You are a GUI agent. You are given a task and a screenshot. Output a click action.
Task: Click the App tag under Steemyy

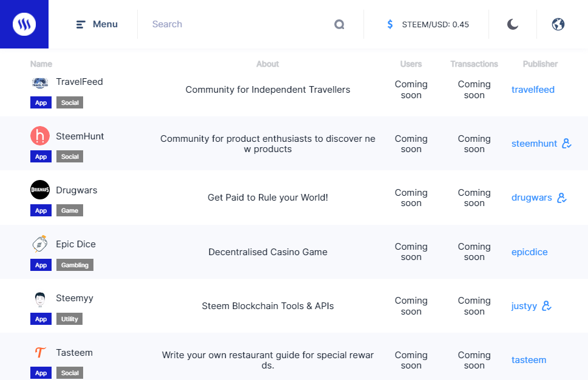[x=41, y=319]
